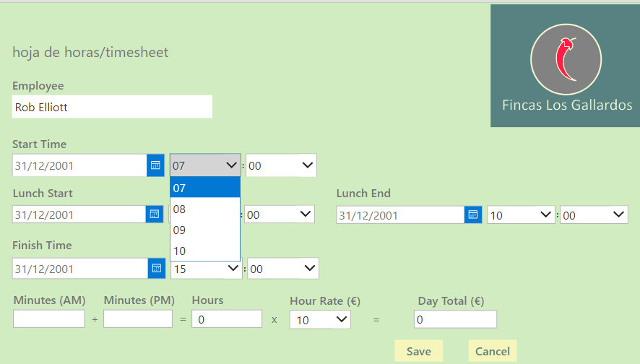640x364 pixels.
Task: Select 08 in the hour list
Action: pyautogui.click(x=204, y=209)
